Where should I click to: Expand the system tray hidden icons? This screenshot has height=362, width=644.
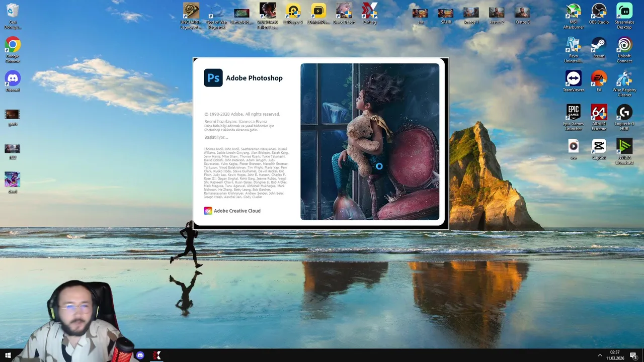(600, 355)
